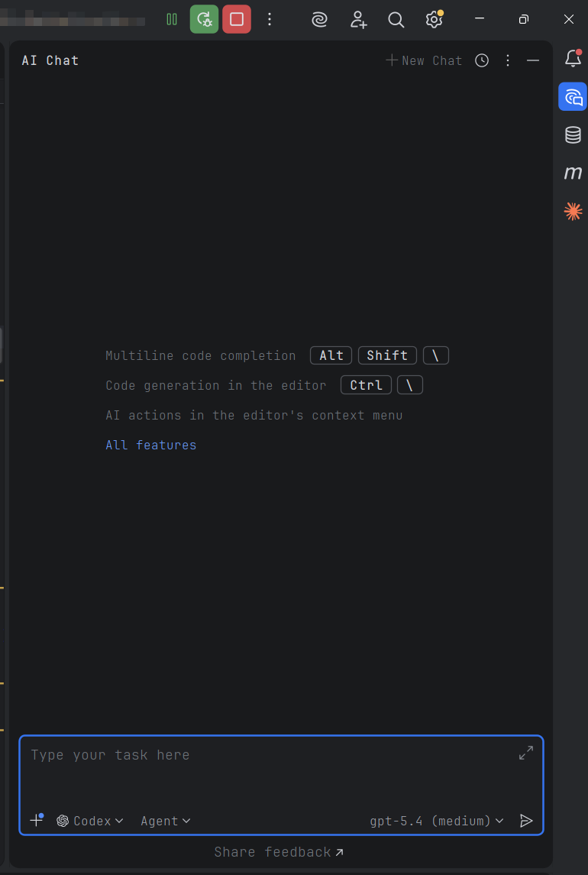Click AI actions in the editor's context menu text
Viewport: 588px width, 875px height.
(254, 415)
